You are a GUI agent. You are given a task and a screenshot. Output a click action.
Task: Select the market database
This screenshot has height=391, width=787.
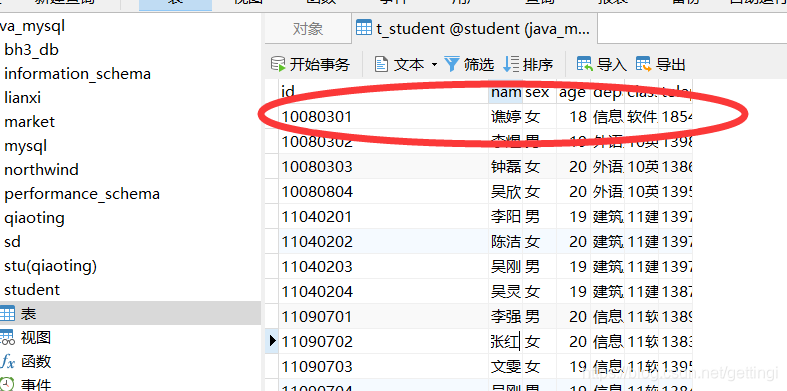tap(29, 121)
